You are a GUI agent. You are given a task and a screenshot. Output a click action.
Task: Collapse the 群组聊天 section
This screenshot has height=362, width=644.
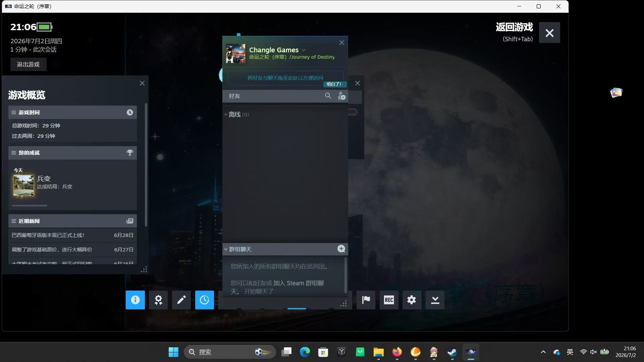pyautogui.click(x=226, y=249)
